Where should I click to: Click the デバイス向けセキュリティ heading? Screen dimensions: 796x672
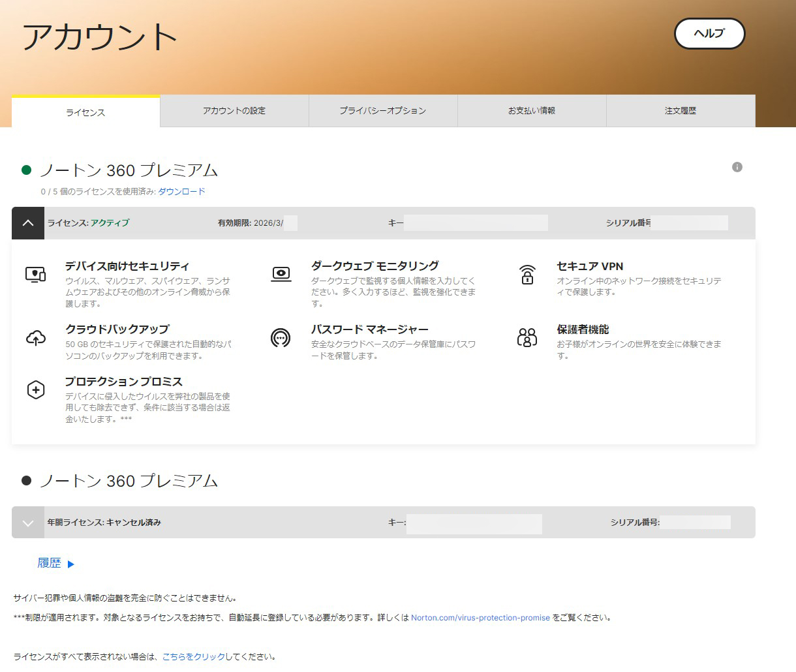[127, 266]
